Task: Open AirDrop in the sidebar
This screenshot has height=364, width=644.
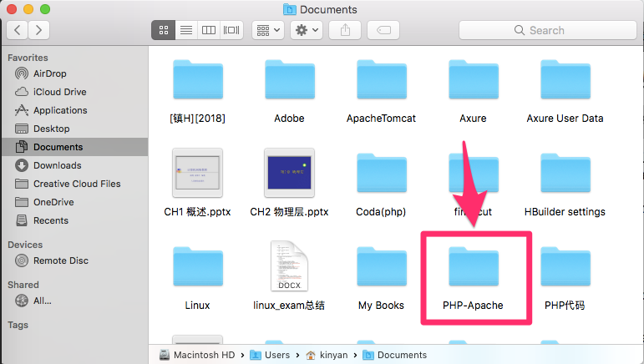Action: click(x=74, y=73)
